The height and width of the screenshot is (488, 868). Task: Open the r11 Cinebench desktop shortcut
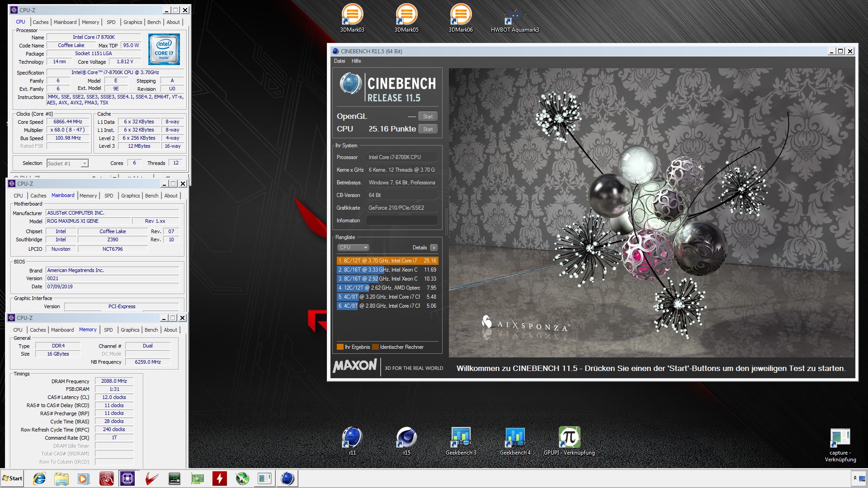[x=352, y=441]
